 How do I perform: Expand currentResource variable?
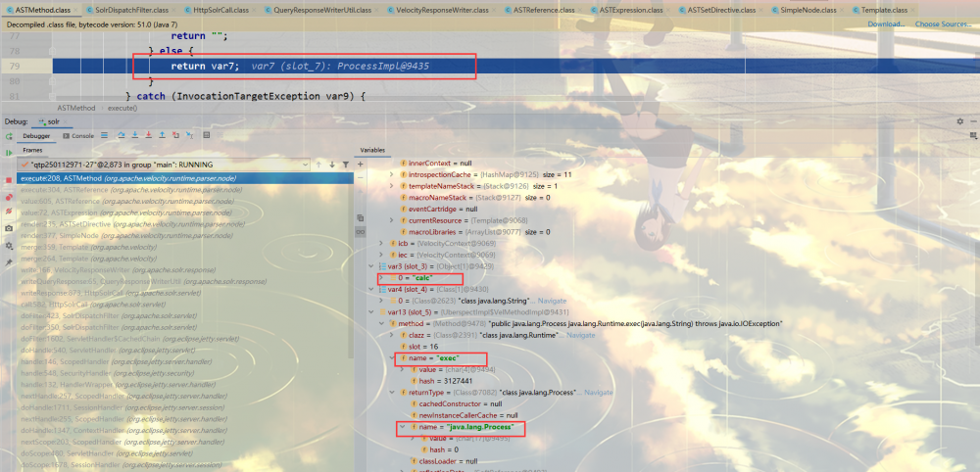tap(391, 220)
